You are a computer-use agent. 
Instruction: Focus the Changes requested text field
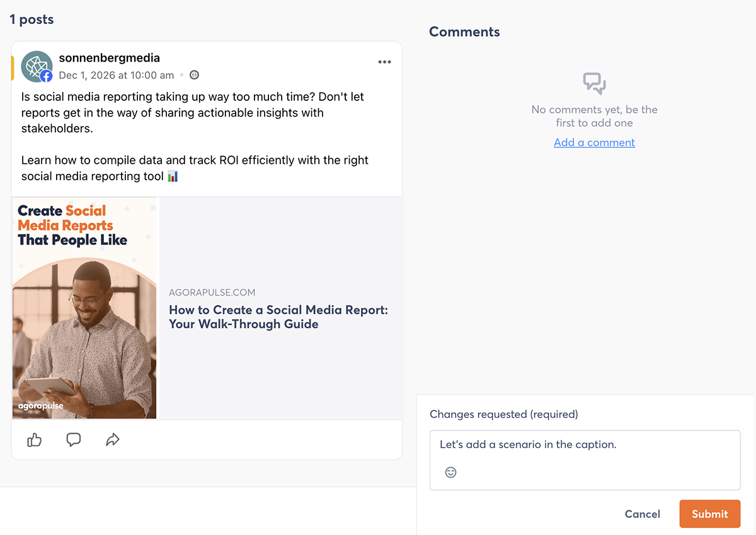[585, 460]
